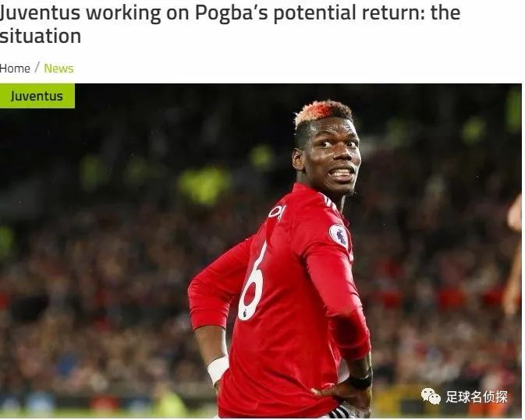Click the Premier League sleeve badge
Screen dimensions: 525x420
339,236
